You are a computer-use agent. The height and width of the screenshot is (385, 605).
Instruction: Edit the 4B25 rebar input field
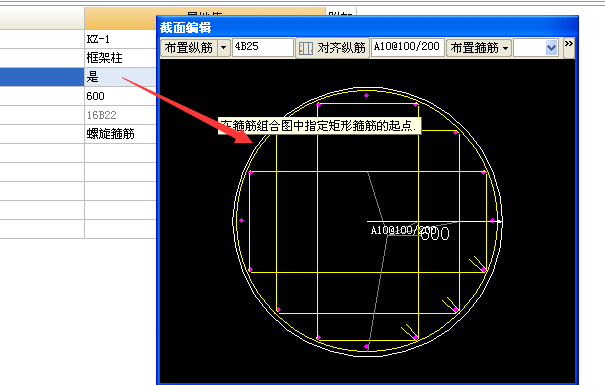click(x=263, y=47)
